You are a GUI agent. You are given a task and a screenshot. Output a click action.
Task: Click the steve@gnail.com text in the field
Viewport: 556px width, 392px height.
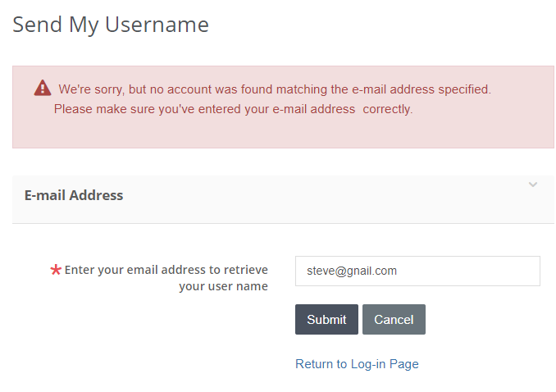coord(352,271)
